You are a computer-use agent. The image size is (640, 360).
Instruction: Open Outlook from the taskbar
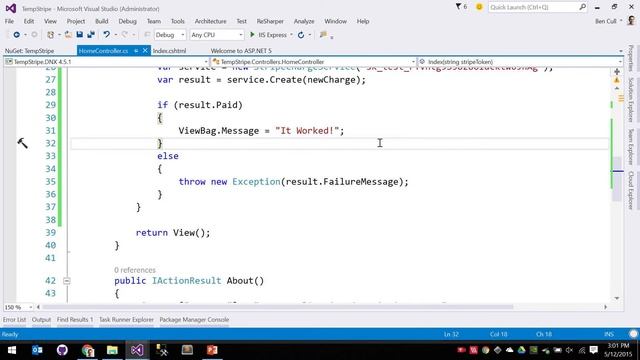pos(37,350)
